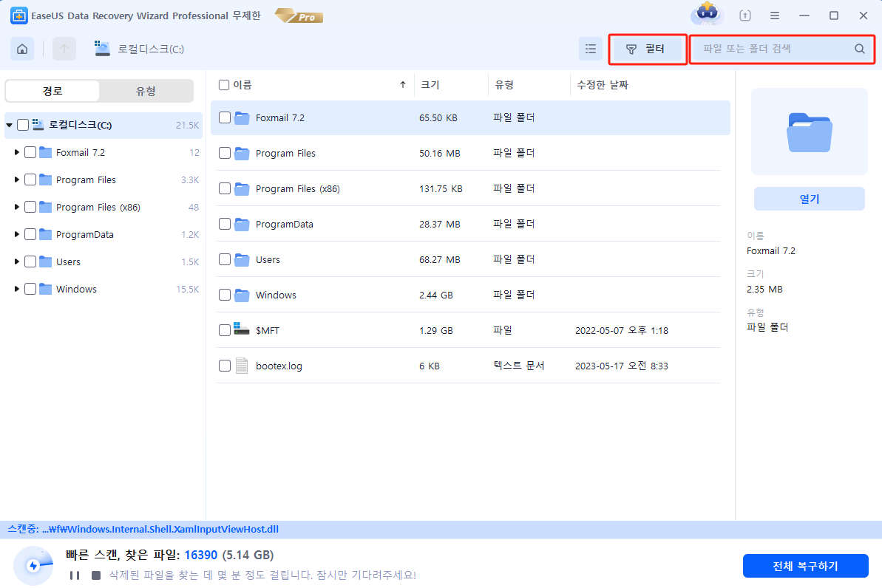This screenshot has width=882, height=588.
Task: Check Foxmail 7.2 in the tree
Action: click(30, 152)
